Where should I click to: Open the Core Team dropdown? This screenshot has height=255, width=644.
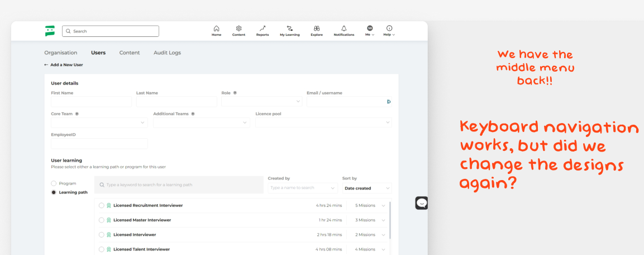(x=99, y=122)
